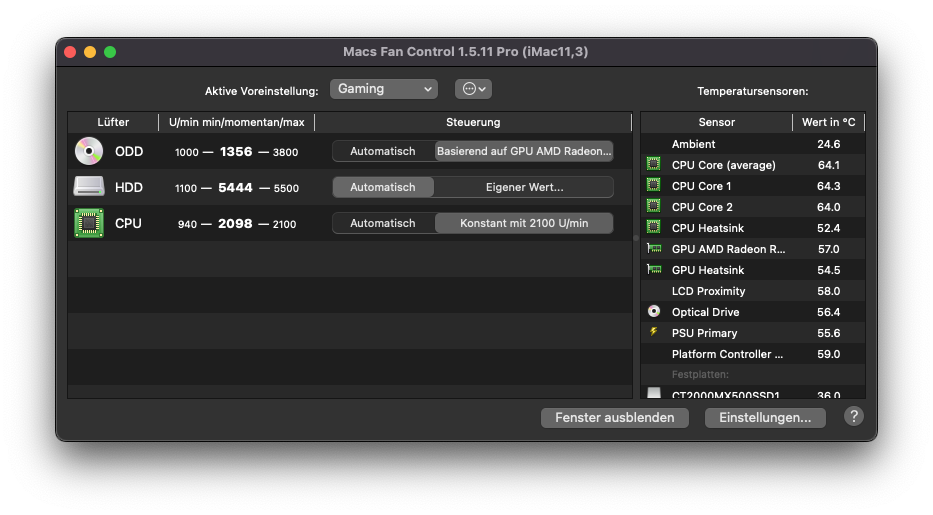Open the Gaming preset dropdown
This screenshot has width=933, height=515.
(x=384, y=89)
